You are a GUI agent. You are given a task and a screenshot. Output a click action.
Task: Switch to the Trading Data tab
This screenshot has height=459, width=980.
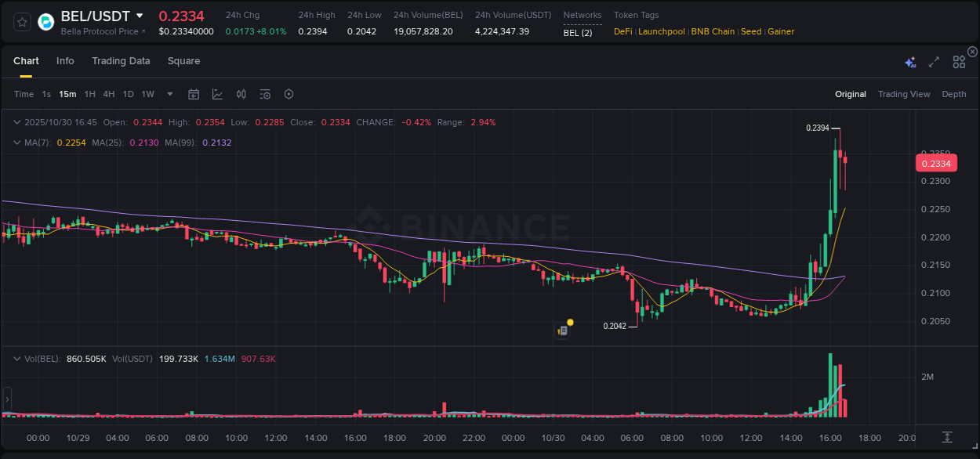pos(121,60)
